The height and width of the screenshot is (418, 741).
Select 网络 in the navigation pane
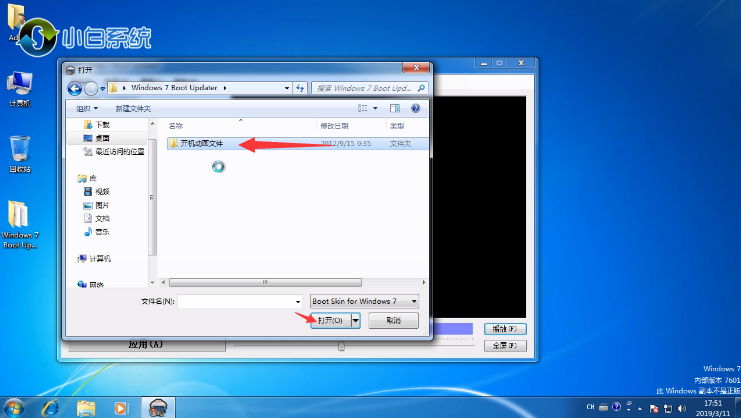pos(91,284)
